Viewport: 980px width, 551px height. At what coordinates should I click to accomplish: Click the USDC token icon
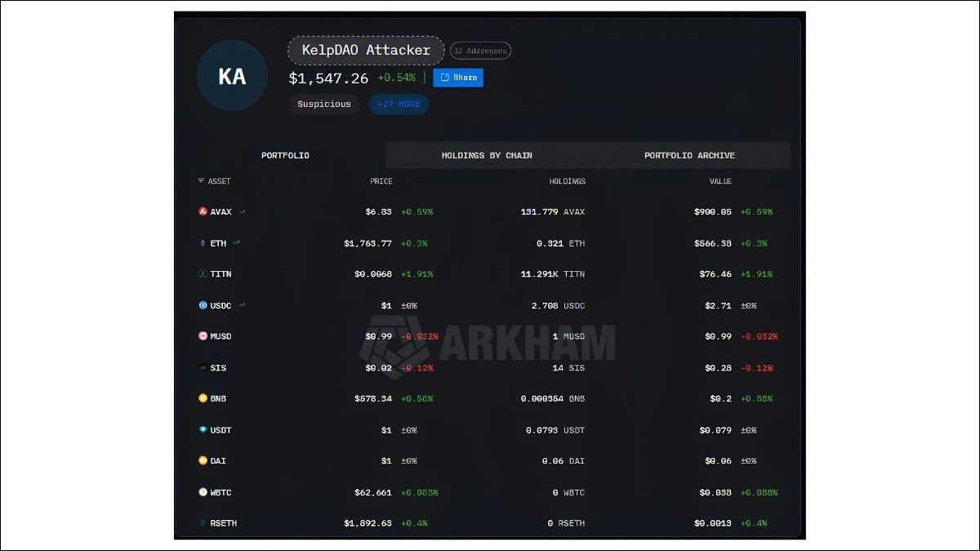[203, 305]
